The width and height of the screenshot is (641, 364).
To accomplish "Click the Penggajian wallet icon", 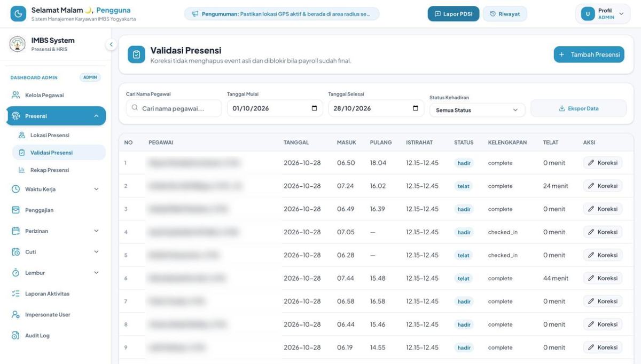I will click(16, 210).
